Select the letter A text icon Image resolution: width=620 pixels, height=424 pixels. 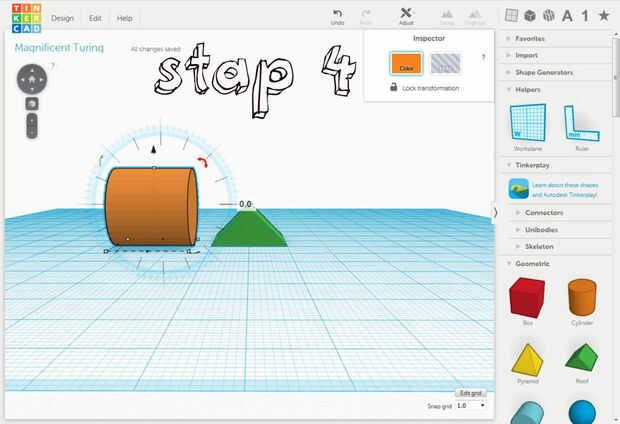point(567,16)
